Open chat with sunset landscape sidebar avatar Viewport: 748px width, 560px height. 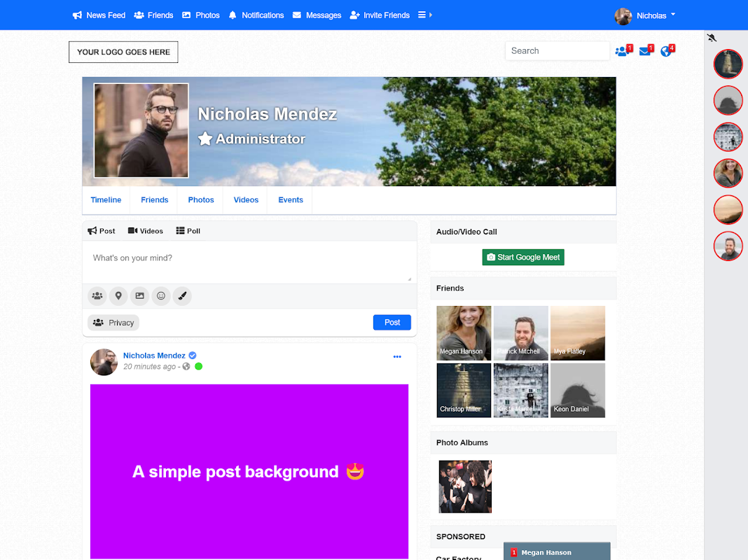pos(728,210)
